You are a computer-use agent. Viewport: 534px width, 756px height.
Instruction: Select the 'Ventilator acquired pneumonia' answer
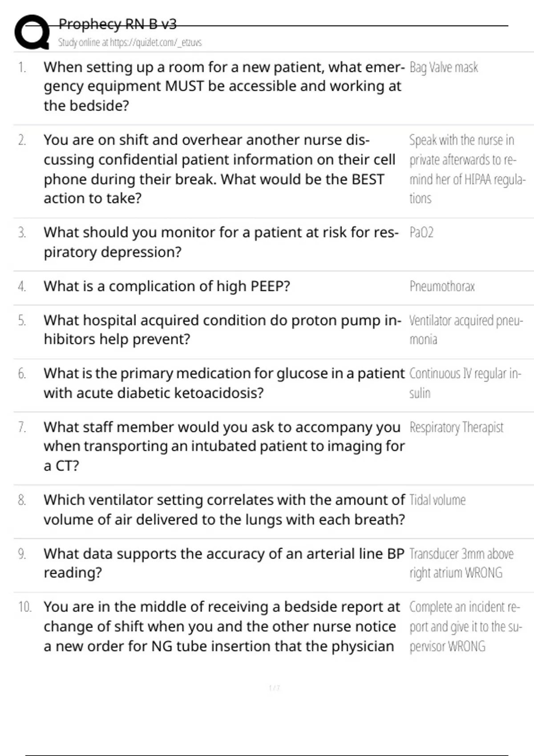coord(465,330)
